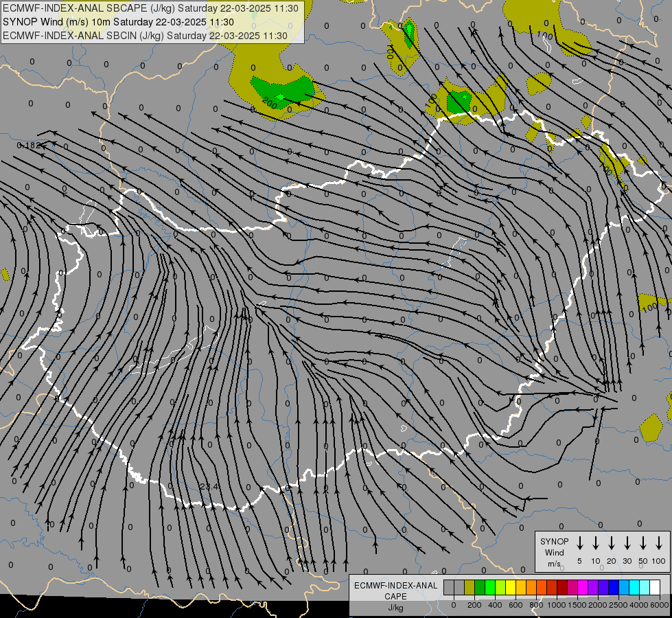Select the dark green CAPE legend swatch
This screenshot has width=672, height=618.
[x=480, y=587]
